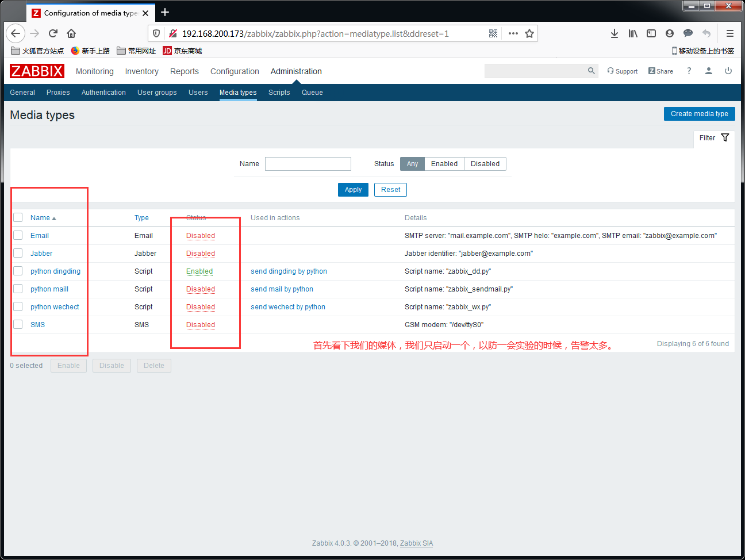Click the chat bubble toolbar icon

[x=688, y=33]
